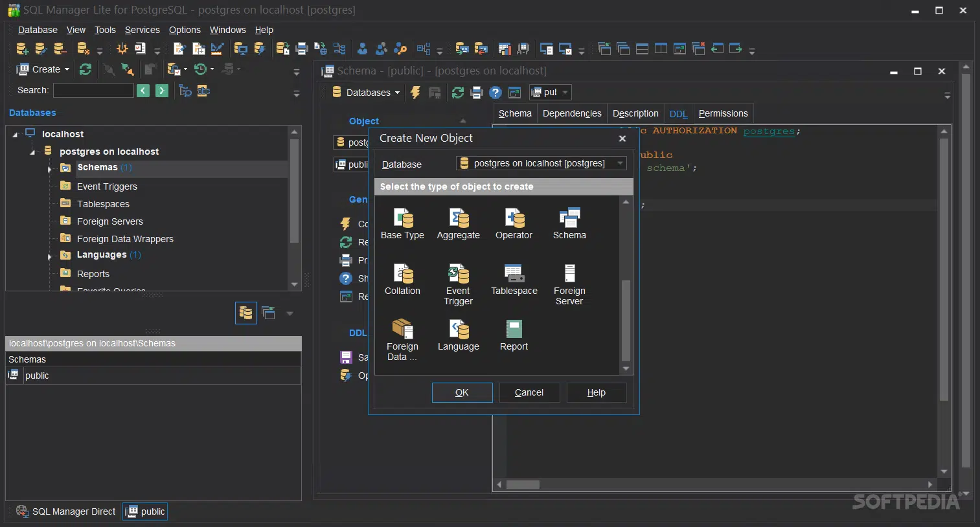Image resolution: width=980 pixels, height=527 pixels.
Task: Open the Database menu
Action: pyautogui.click(x=38, y=30)
